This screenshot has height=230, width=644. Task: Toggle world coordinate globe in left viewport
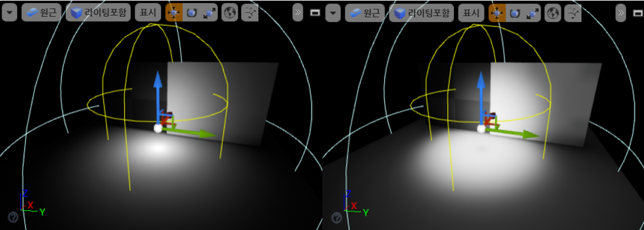pyautogui.click(x=230, y=13)
